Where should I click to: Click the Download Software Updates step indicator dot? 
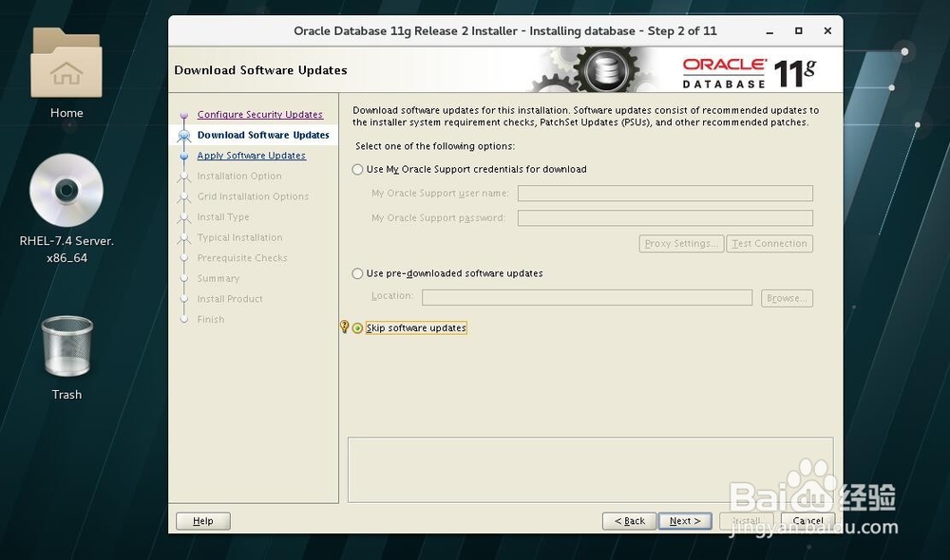pyautogui.click(x=184, y=135)
